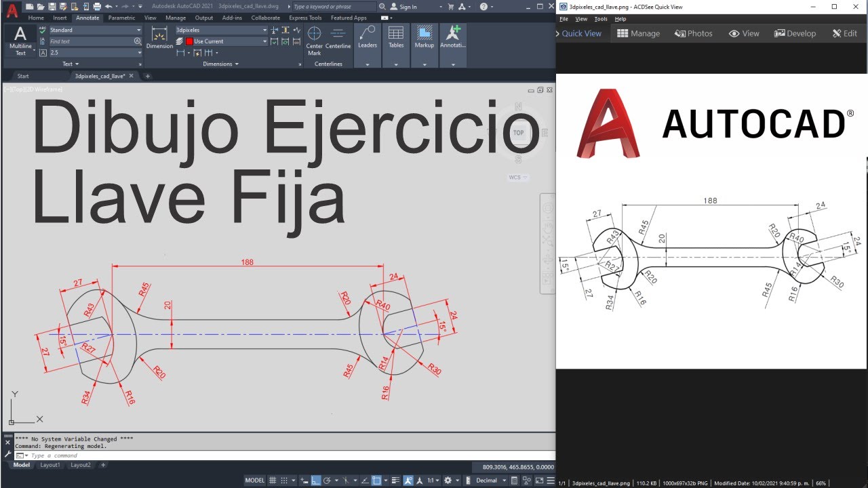Click the command line Type a command field
The height and width of the screenshot is (488, 868).
pyautogui.click(x=285, y=455)
